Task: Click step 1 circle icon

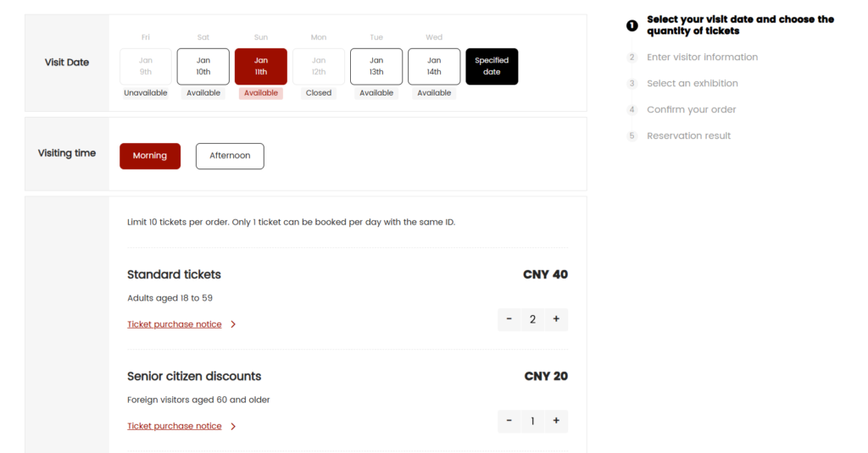Action: [632, 25]
